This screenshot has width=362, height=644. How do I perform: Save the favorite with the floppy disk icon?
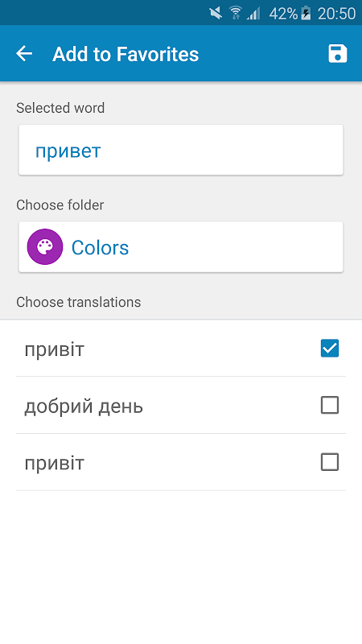click(x=338, y=54)
